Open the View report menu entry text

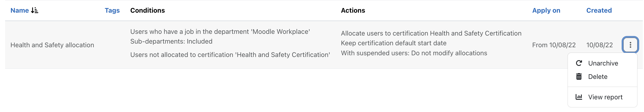click(605, 97)
